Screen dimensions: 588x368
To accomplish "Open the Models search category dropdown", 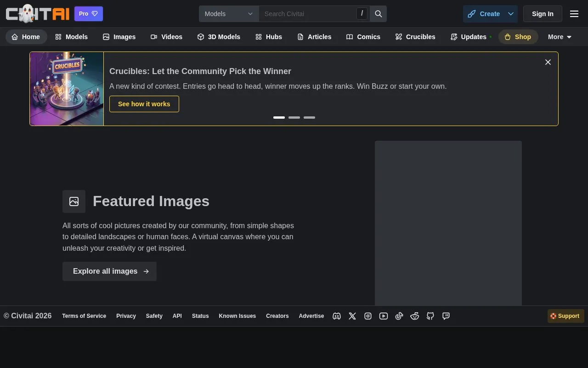I will click(229, 14).
